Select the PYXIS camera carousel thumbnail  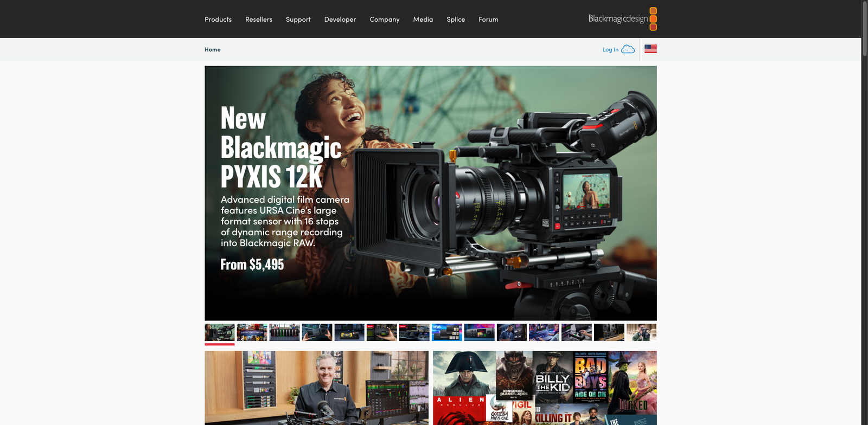(220, 332)
